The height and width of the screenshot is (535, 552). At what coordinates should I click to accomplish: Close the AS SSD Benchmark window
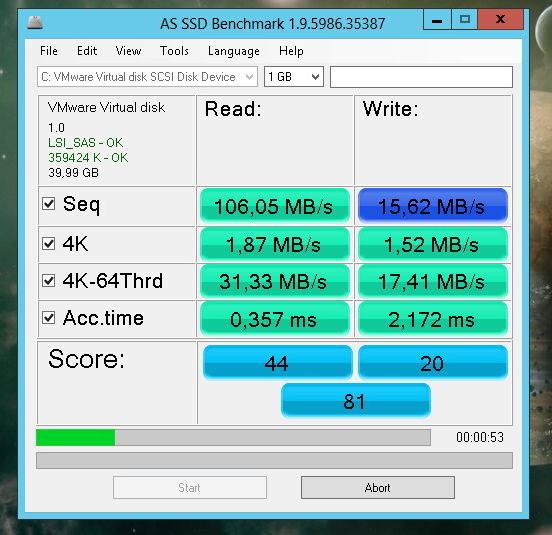[x=501, y=19]
